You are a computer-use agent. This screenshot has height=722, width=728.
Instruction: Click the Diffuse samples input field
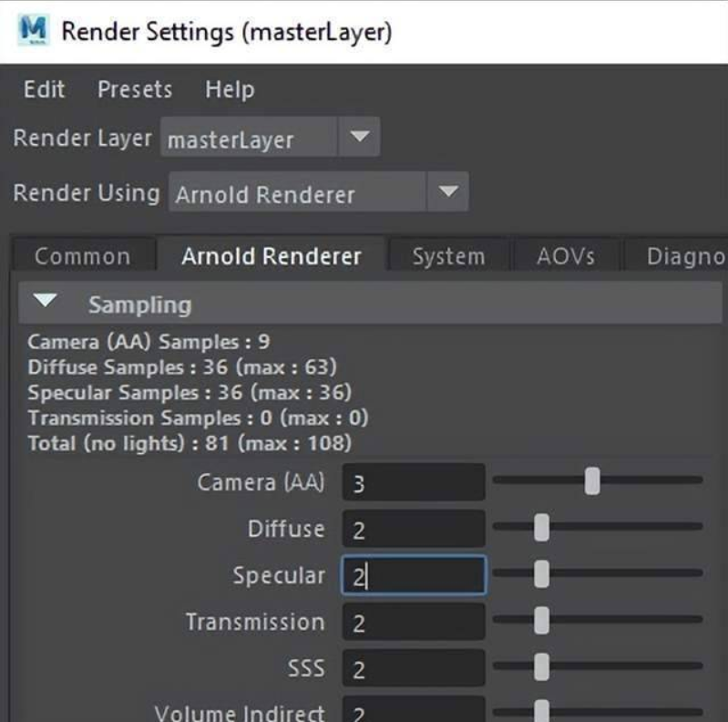pos(413,529)
